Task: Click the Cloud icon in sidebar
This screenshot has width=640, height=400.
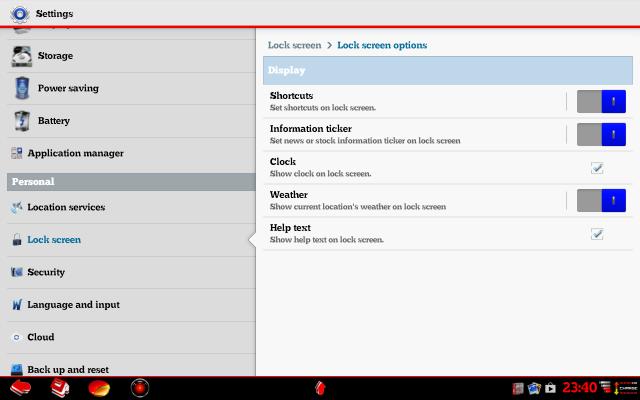Action: coord(16,337)
